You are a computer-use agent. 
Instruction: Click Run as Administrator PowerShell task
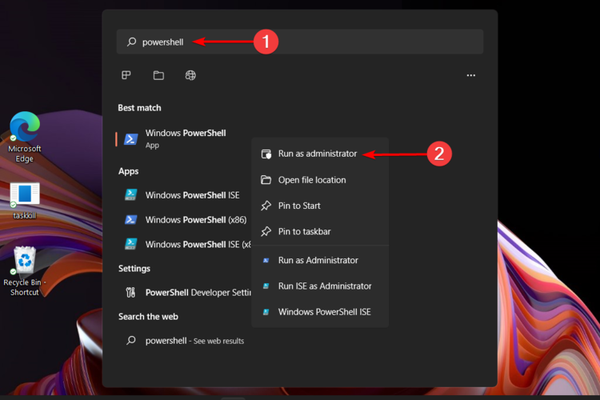pyautogui.click(x=318, y=260)
